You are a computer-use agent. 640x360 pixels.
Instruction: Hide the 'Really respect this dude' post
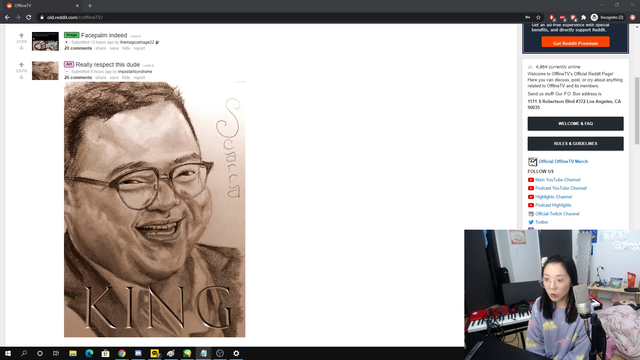click(126, 78)
